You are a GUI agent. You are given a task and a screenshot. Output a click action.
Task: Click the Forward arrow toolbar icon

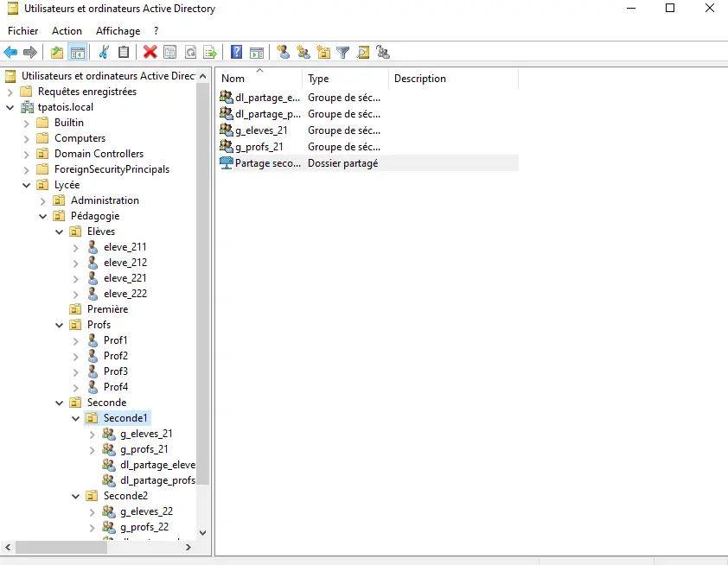[x=30, y=53]
